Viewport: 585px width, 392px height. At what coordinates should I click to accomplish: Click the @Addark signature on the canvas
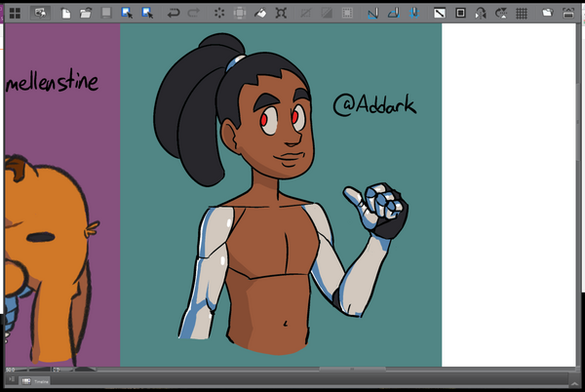click(374, 104)
